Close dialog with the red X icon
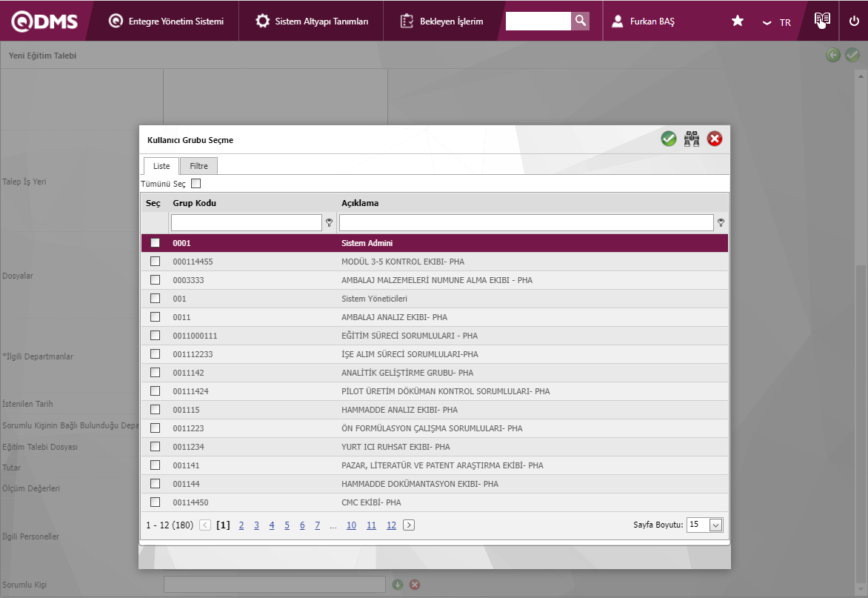868x598 pixels. pyautogui.click(x=715, y=139)
